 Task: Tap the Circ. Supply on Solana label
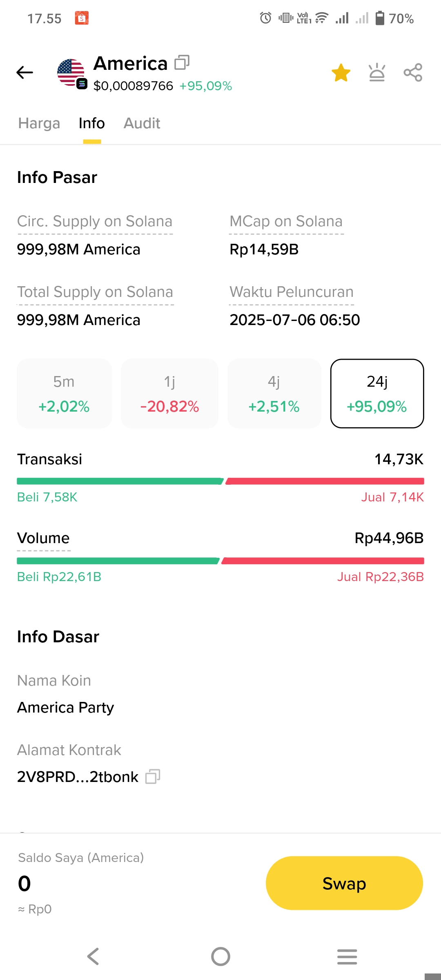95,221
